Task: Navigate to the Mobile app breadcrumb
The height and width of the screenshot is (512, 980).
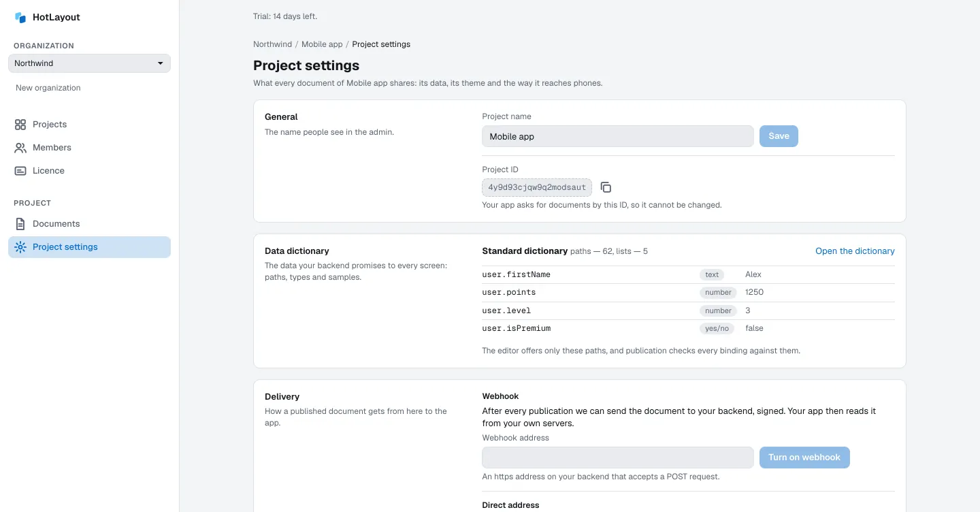Action: coord(322,44)
